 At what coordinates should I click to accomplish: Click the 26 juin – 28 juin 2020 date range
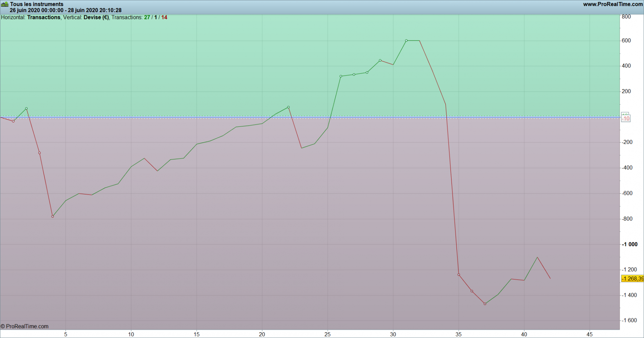[x=65, y=10]
